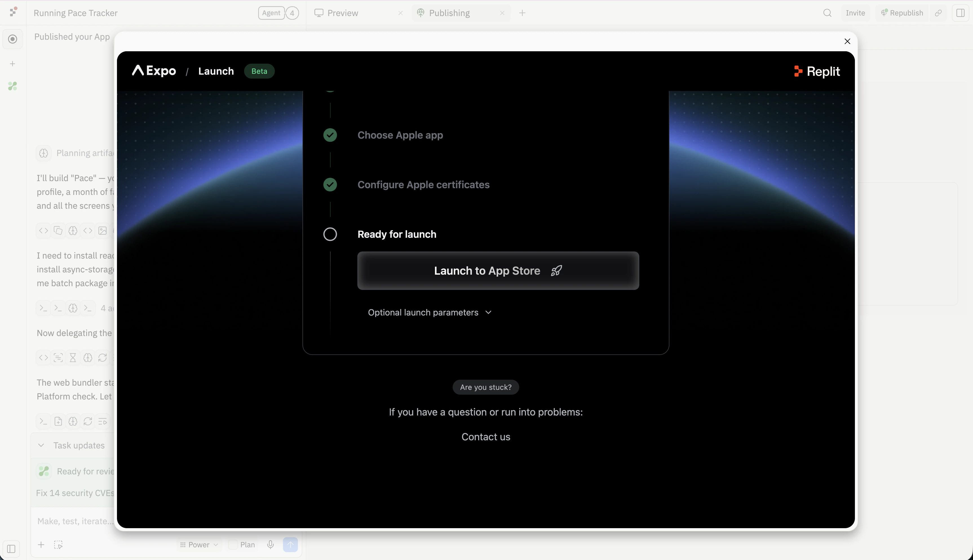Click Choose Apple app green checkmark

pos(330,135)
